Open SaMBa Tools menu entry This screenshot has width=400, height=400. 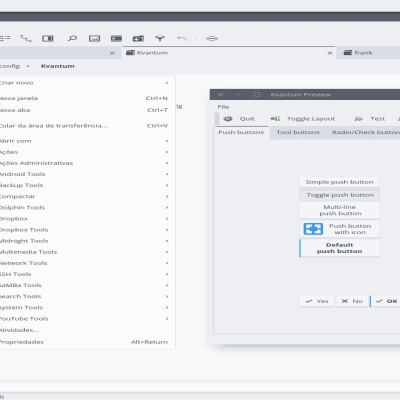[x=87, y=285]
